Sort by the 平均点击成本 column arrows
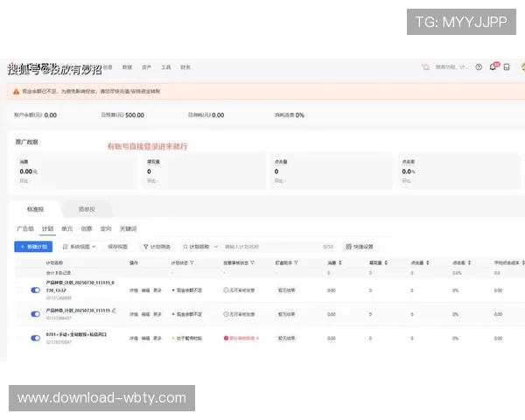The height and width of the screenshot is (420, 525). [523, 262]
